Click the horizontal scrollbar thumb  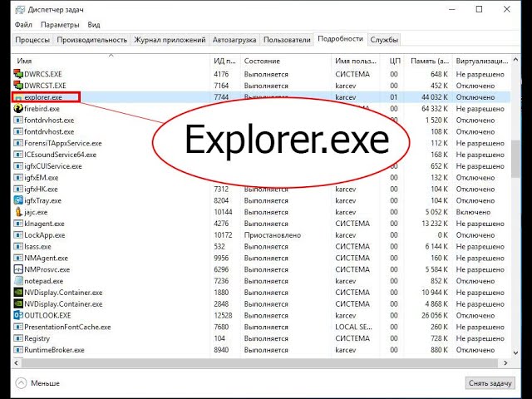tap(259, 362)
